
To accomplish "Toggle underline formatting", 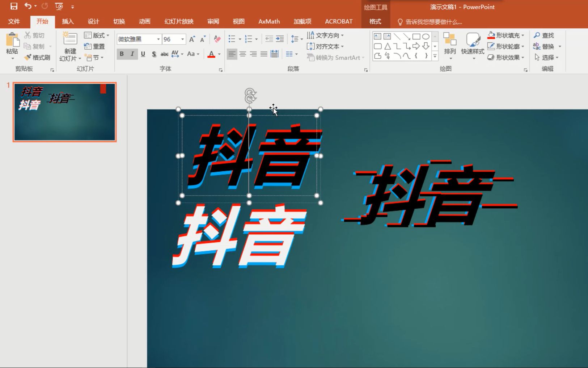I will tap(143, 54).
